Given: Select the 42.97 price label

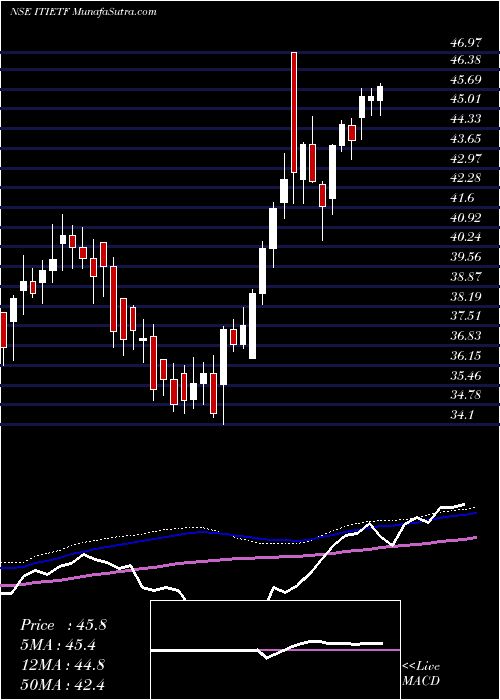Looking at the screenshot, I should (466, 158).
